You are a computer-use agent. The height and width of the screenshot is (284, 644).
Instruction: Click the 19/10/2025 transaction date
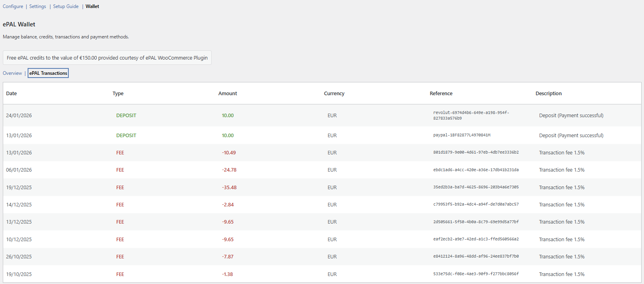click(x=19, y=274)
